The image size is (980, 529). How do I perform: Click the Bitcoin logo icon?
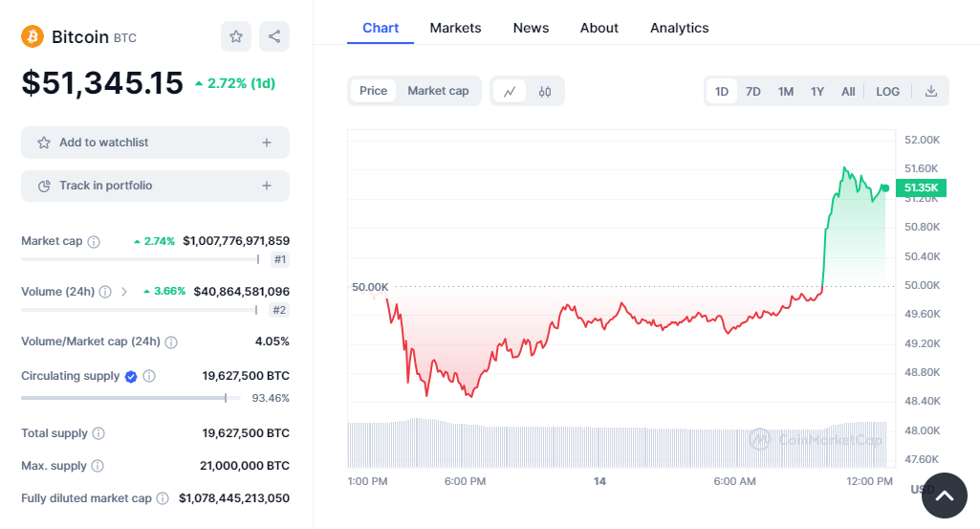[x=33, y=36]
